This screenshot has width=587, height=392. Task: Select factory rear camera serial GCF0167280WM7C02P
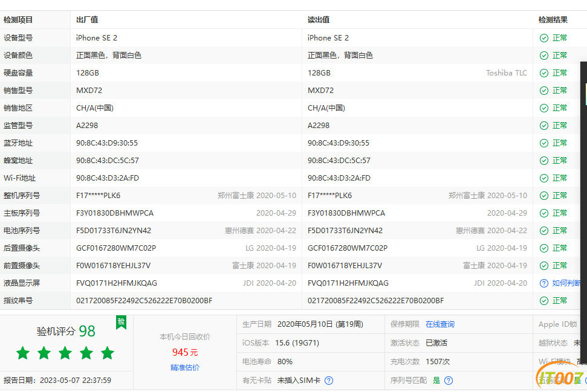coord(116,248)
